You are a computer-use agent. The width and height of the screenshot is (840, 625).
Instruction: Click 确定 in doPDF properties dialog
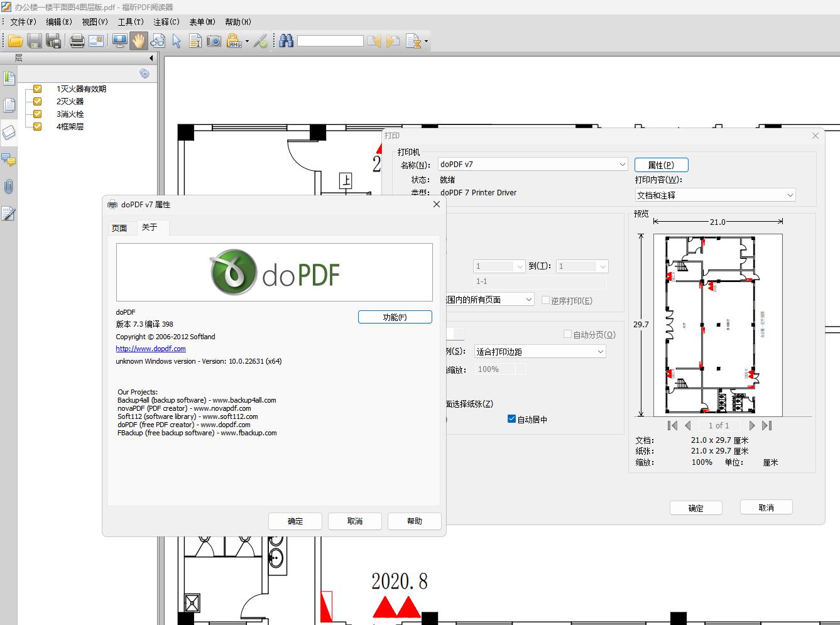pyautogui.click(x=295, y=521)
